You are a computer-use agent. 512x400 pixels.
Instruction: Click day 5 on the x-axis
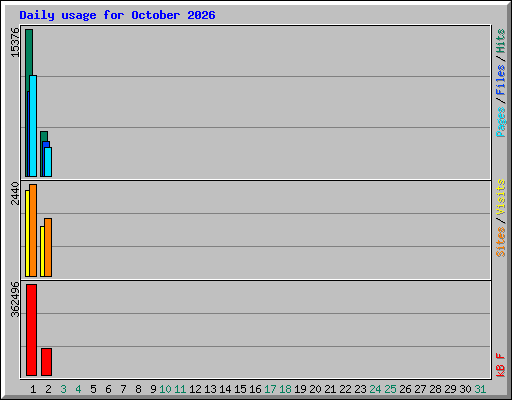(93, 389)
